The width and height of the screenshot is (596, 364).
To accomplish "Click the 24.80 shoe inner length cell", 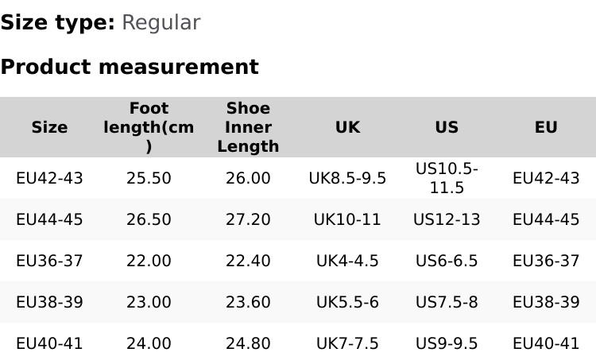I will coord(248,343).
